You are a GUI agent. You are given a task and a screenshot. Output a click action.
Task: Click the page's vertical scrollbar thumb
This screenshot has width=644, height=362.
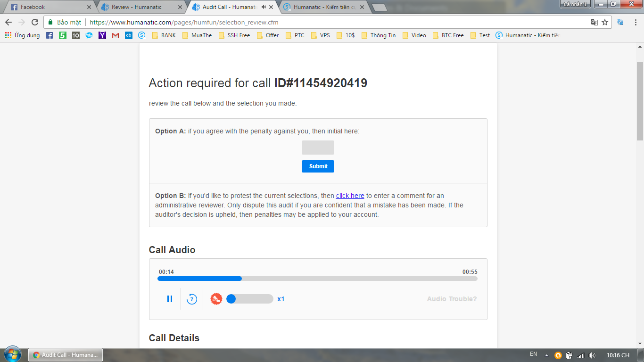click(640, 101)
